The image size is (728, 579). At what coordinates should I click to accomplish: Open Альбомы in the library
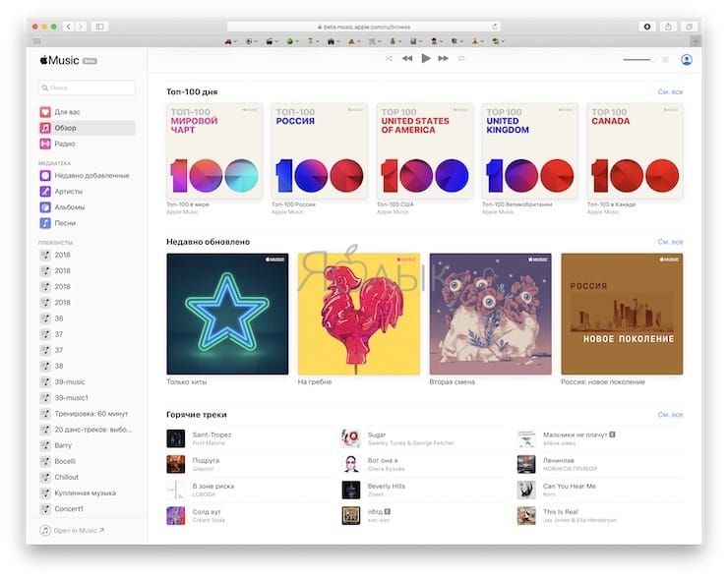87,206
